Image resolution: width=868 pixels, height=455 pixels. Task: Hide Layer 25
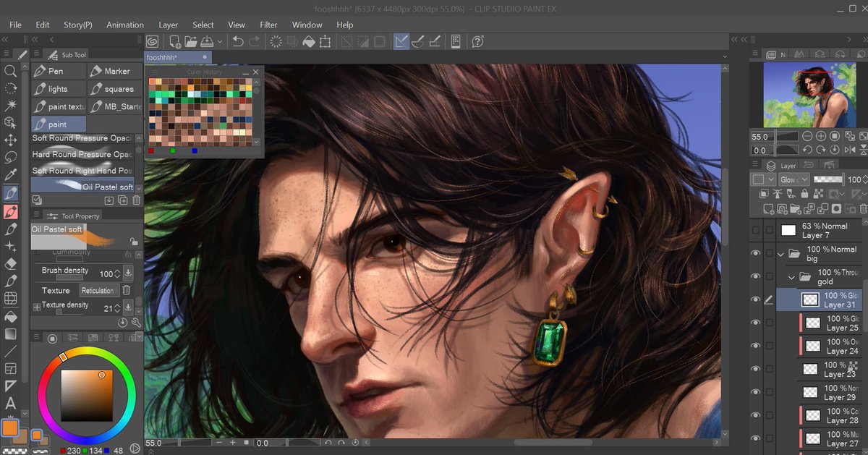[x=756, y=323]
